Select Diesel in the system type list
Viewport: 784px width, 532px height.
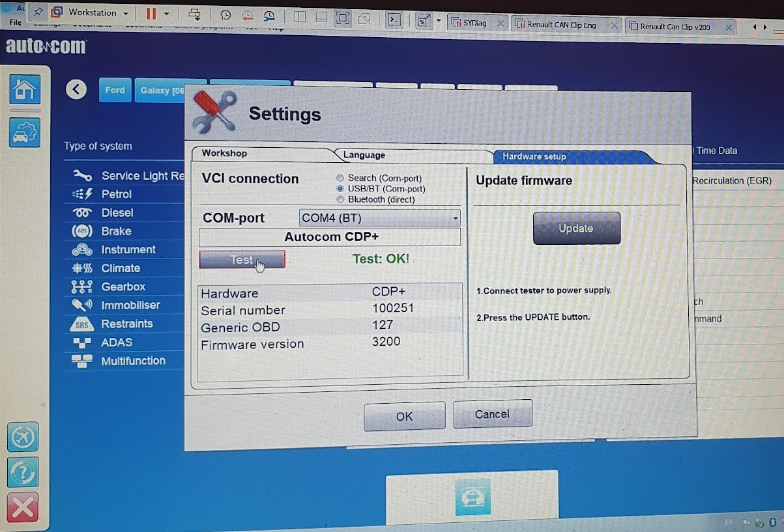pyautogui.click(x=117, y=213)
